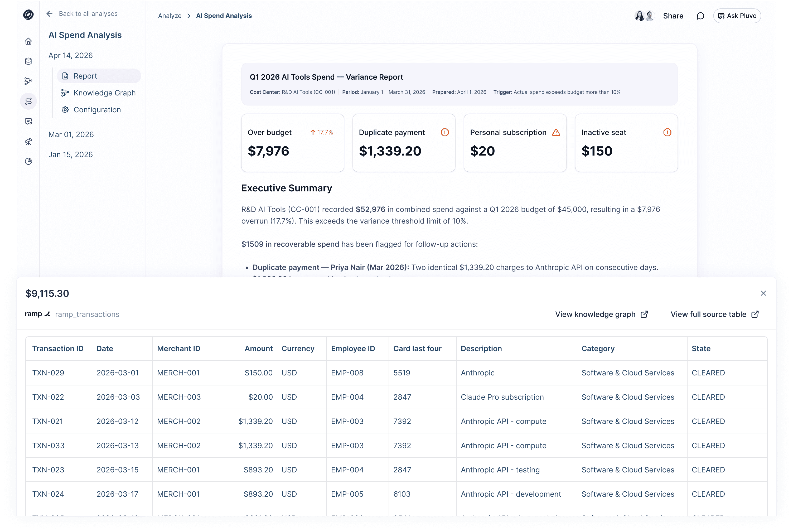Click the Configuration gear icon
This screenshot has width=793, height=532.
coord(65,110)
